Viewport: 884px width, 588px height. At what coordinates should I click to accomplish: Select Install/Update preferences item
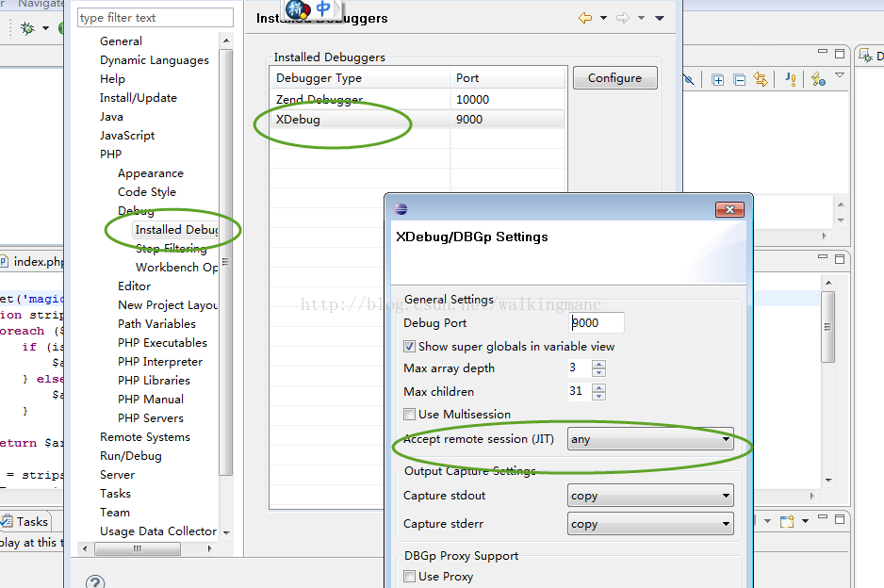tap(139, 98)
